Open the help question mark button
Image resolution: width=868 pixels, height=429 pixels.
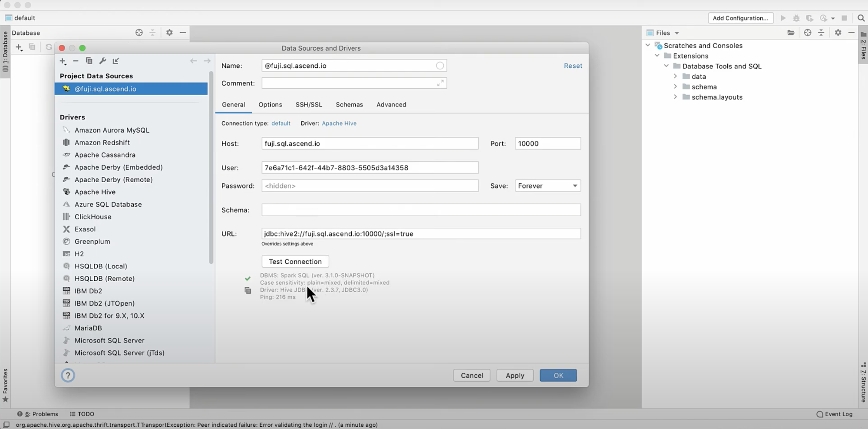pos(68,375)
